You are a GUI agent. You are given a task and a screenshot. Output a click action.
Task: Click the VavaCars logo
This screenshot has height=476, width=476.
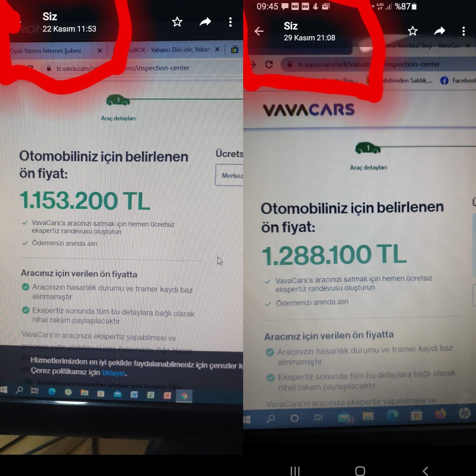309,110
